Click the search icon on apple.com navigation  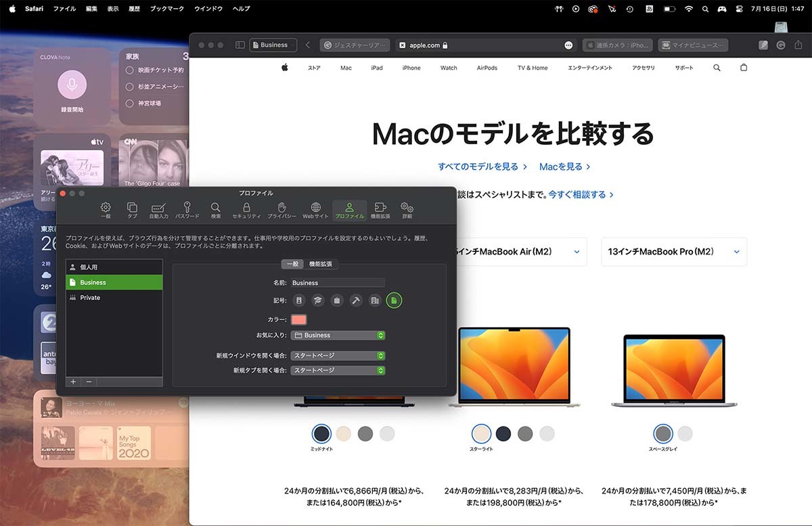717,68
